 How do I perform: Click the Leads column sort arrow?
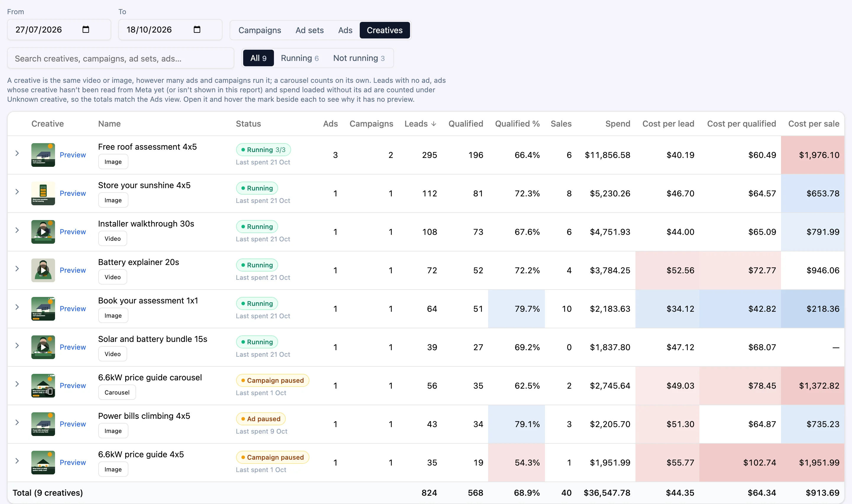(434, 124)
